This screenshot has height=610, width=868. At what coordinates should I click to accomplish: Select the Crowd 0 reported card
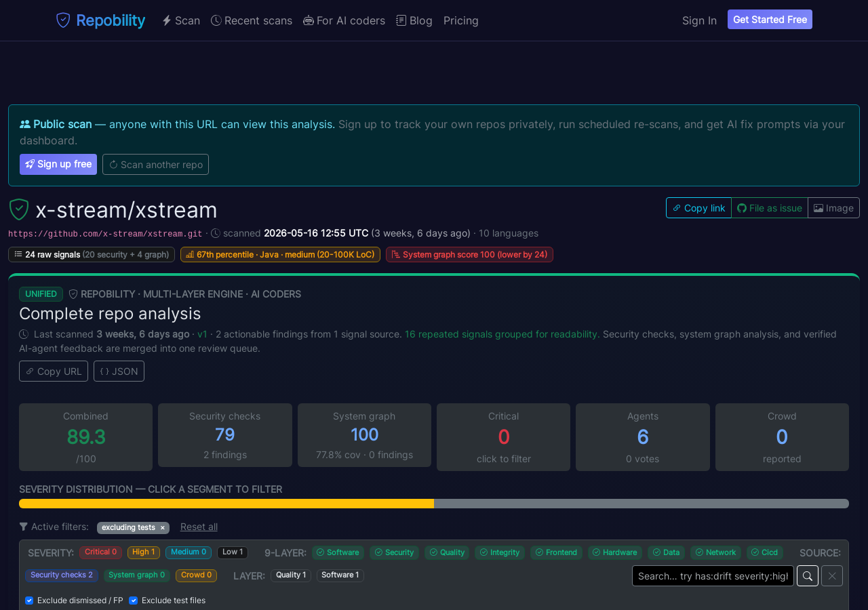(x=782, y=437)
